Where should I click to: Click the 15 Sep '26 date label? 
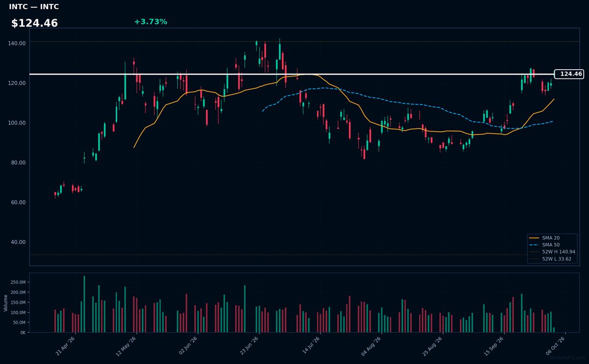point(495,346)
